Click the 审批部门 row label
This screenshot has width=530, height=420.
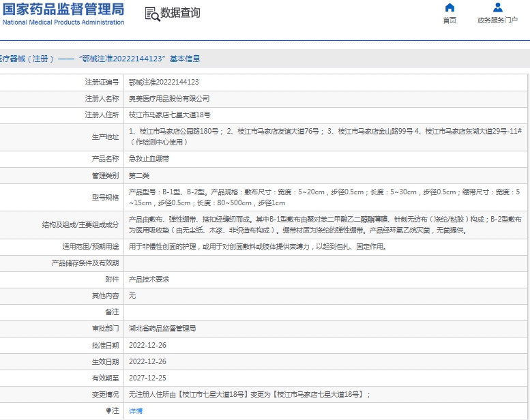tap(105, 329)
